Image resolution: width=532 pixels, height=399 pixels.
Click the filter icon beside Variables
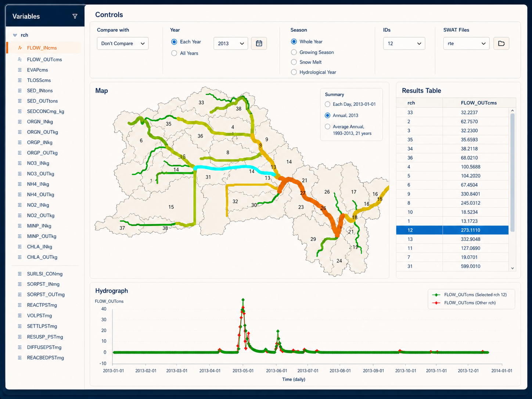pyautogui.click(x=75, y=16)
